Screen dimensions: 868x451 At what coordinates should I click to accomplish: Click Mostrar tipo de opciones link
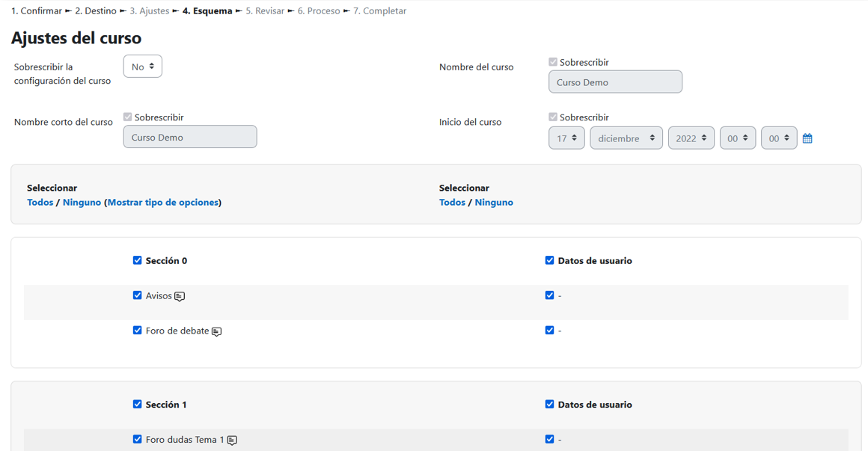click(x=163, y=203)
